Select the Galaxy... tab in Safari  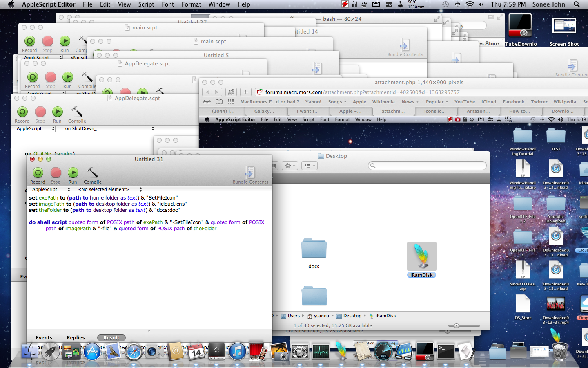pos(264,111)
